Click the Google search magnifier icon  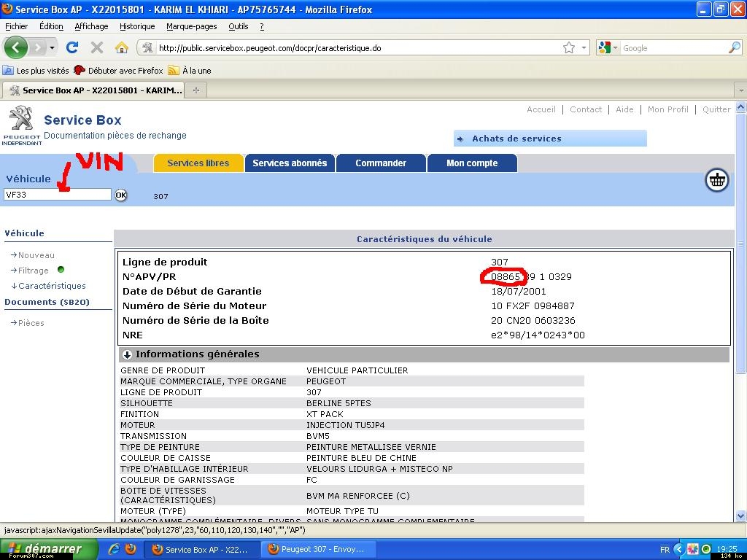pyautogui.click(x=735, y=47)
